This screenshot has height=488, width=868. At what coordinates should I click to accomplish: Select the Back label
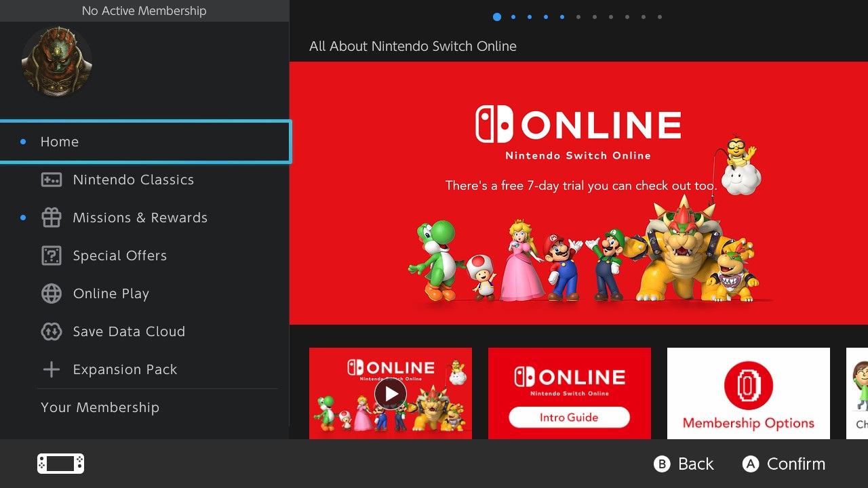[696, 464]
